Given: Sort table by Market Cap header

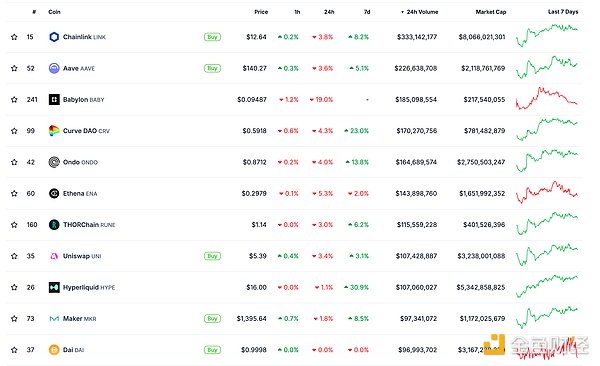Looking at the screenshot, I should (491, 12).
